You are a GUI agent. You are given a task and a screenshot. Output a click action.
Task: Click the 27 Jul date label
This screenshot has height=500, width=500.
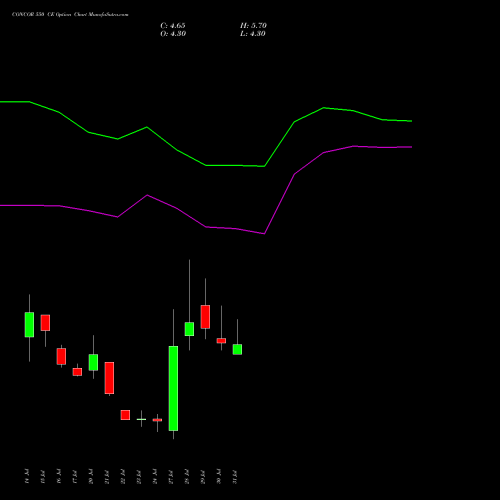(x=171, y=476)
